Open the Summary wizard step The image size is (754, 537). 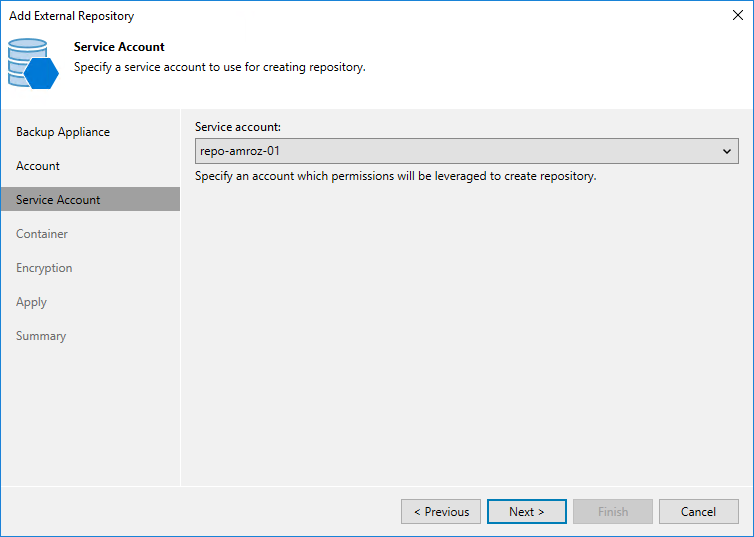41,336
